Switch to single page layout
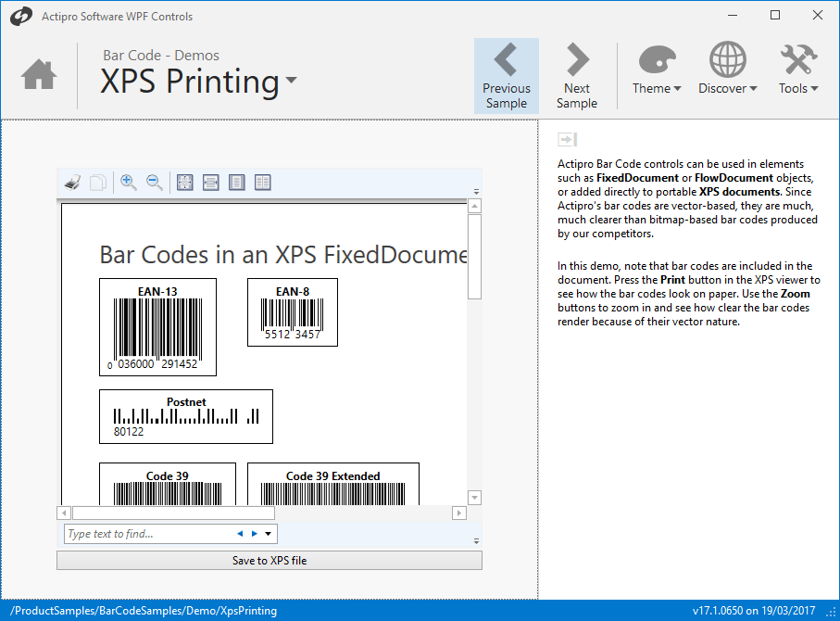The image size is (840, 621). click(x=236, y=182)
